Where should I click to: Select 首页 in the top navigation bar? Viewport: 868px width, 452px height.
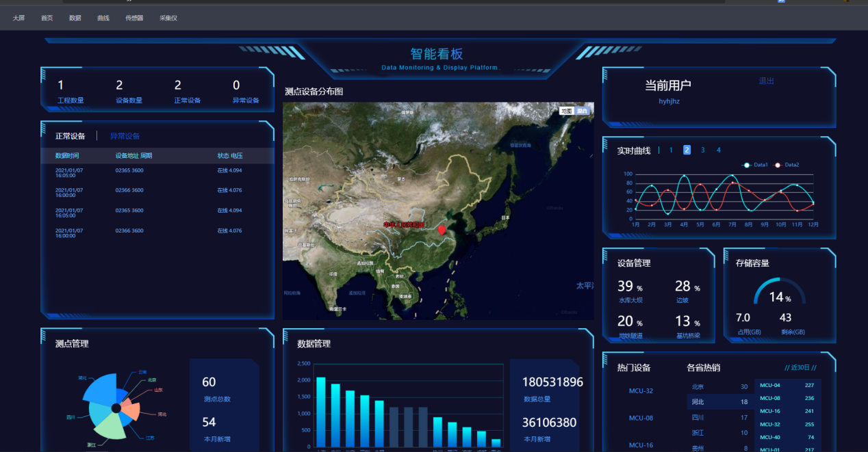pyautogui.click(x=46, y=18)
